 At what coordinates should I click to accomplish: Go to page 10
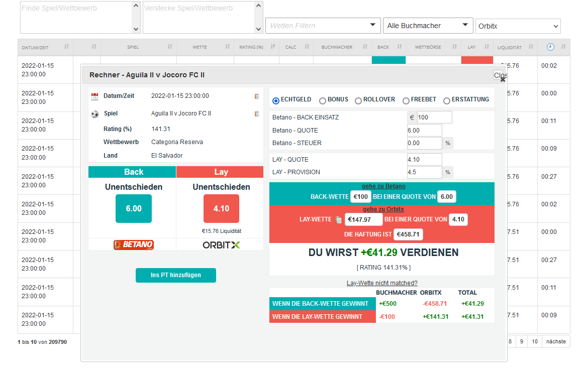click(x=535, y=342)
